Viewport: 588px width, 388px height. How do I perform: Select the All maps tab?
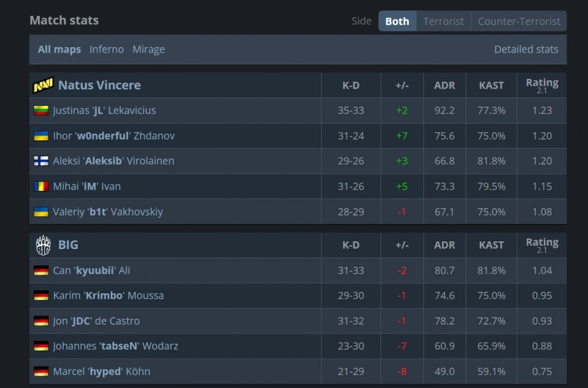click(x=59, y=49)
